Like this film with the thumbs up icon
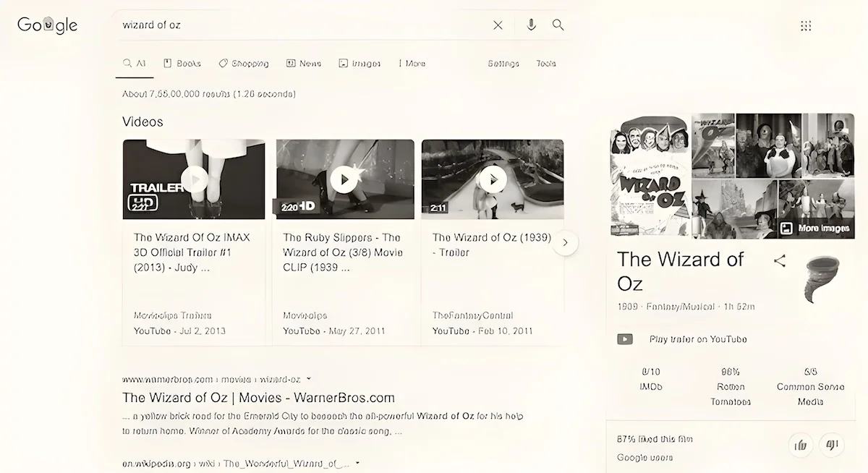The image size is (868, 473). pos(801,445)
